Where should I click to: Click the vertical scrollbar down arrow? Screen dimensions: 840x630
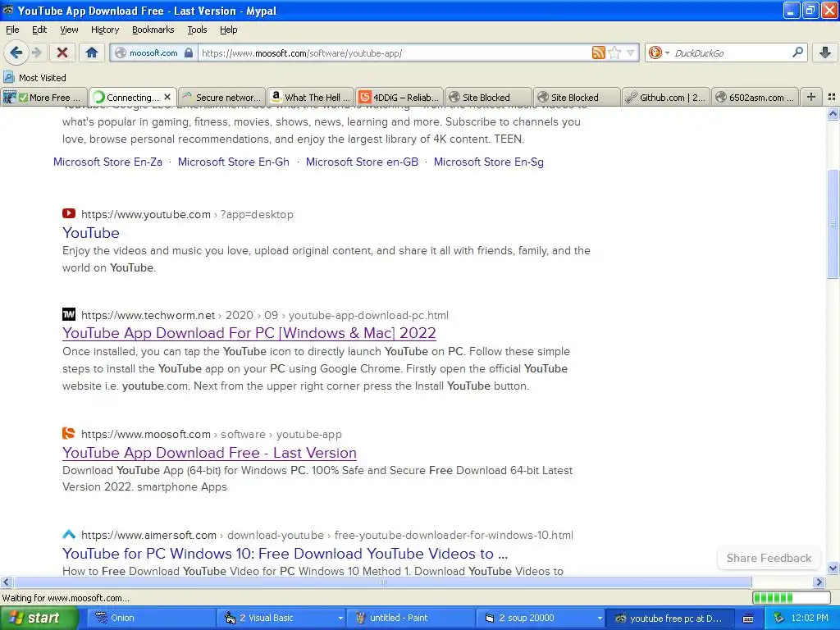coord(833,568)
